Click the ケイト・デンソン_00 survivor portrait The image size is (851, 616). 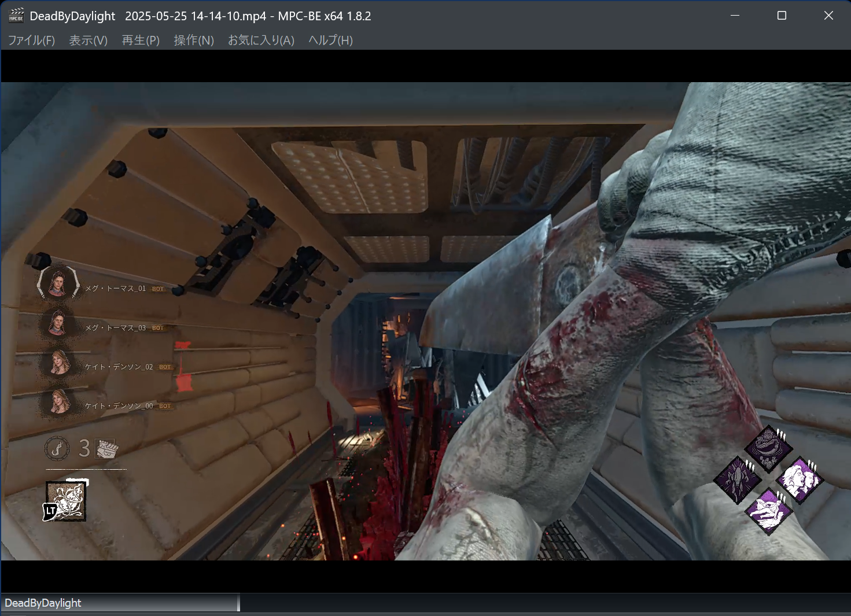coord(59,402)
